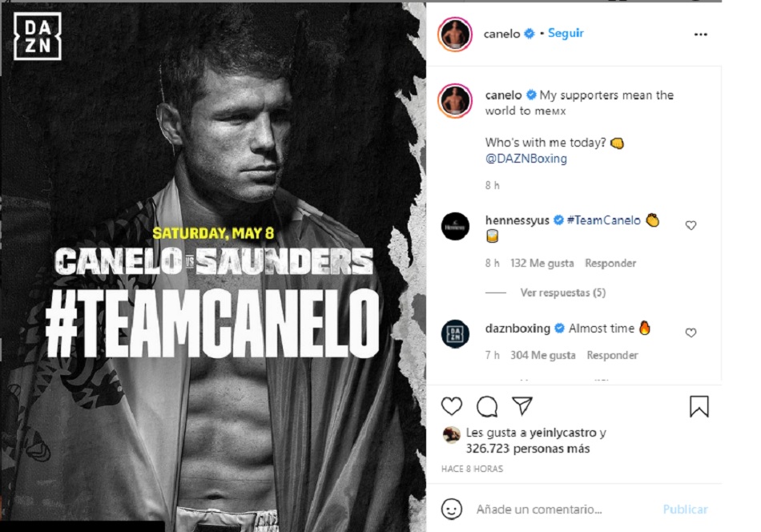This screenshot has height=532, width=761.
Task: Open canelo's profile picture
Action: 454,34
